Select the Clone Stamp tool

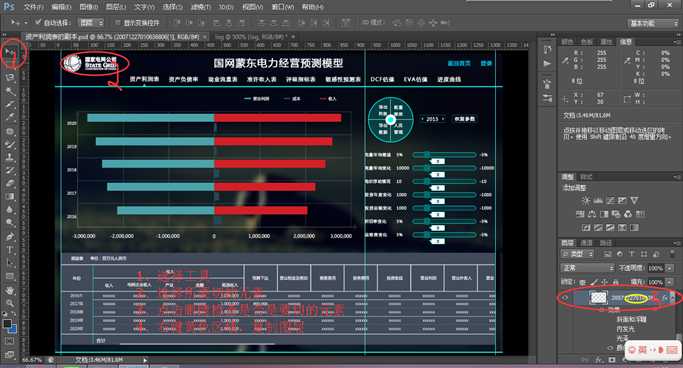click(10, 157)
